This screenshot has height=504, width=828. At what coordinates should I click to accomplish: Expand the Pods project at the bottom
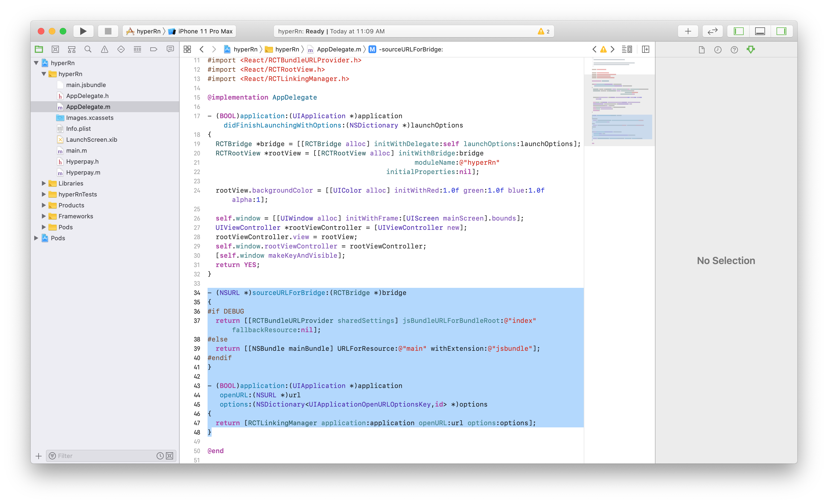[x=36, y=238]
